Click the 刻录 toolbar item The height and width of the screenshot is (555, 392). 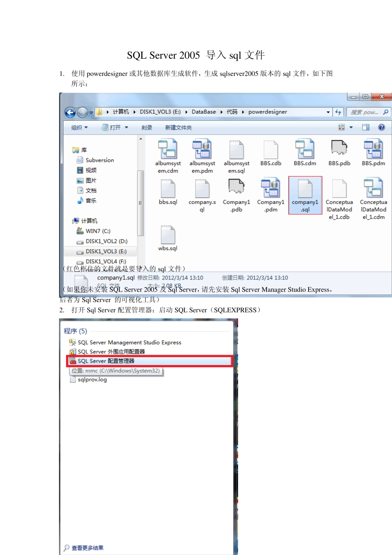[x=147, y=128]
